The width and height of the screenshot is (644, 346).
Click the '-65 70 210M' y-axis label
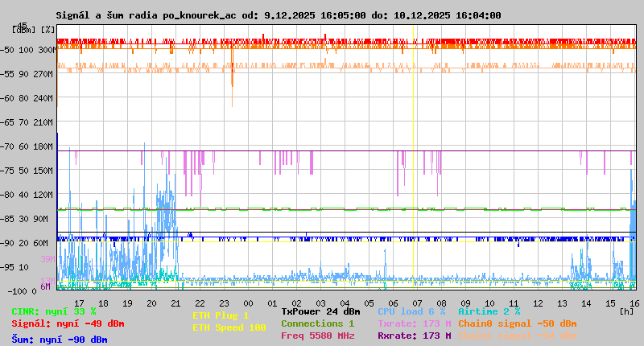tap(27, 122)
